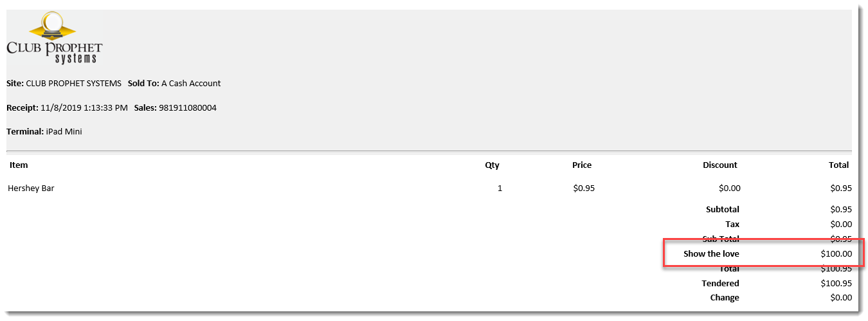The height and width of the screenshot is (321, 868).
Task: Click the $100.00 Show the love amount
Action: [x=836, y=253]
